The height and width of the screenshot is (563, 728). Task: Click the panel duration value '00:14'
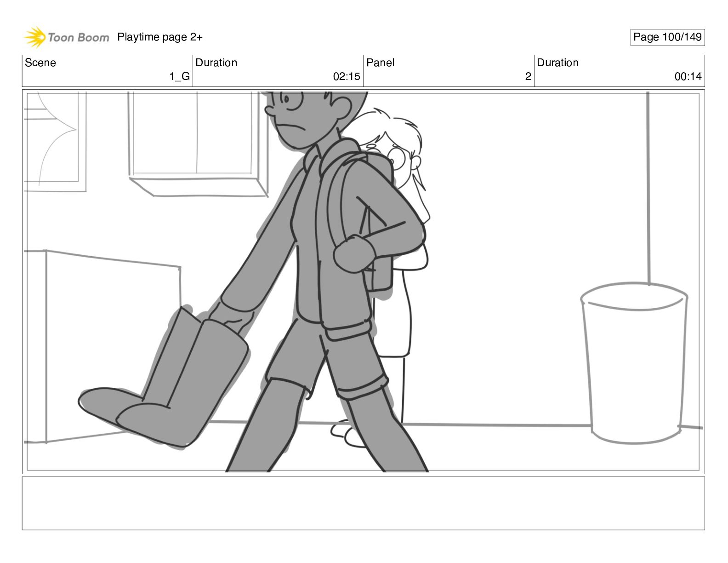point(688,77)
